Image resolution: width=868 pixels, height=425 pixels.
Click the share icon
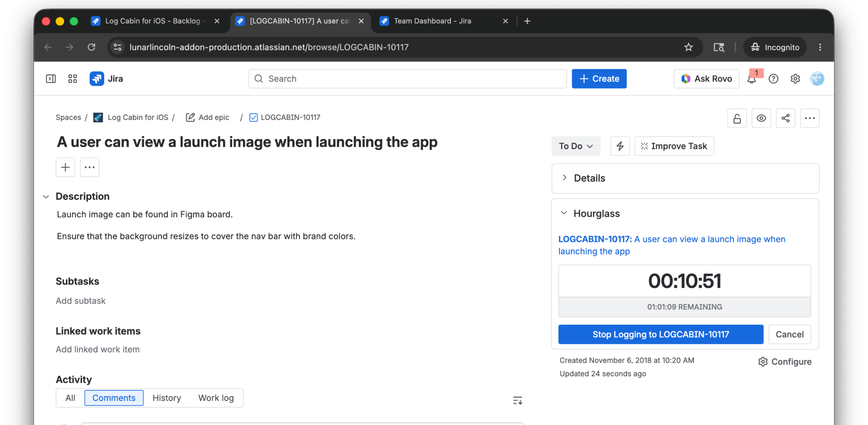pyautogui.click(x=785, y=118)
